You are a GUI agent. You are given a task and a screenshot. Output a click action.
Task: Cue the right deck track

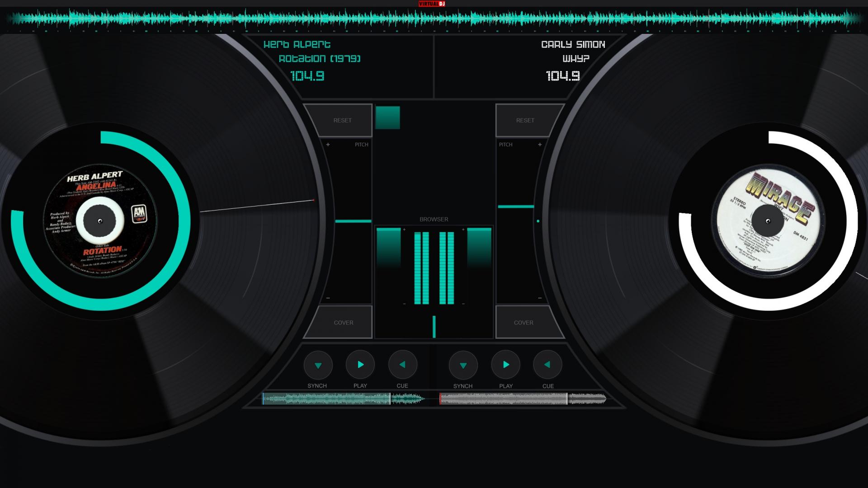tap(547, 364)
